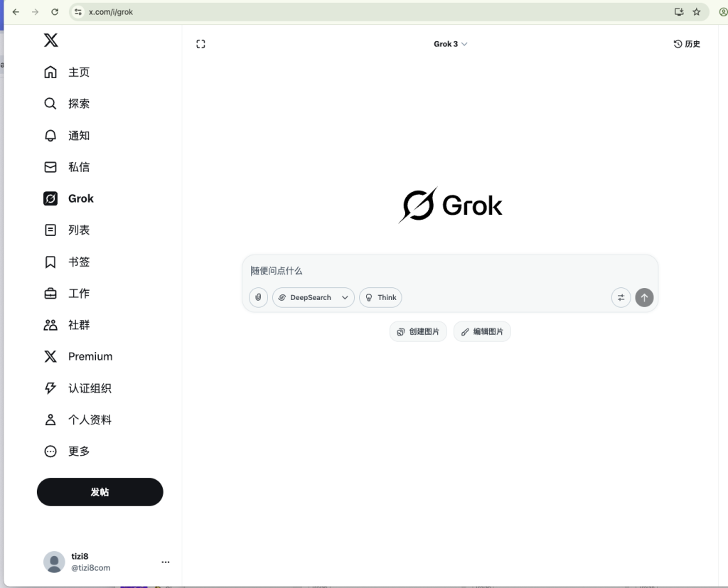The image size is (728, 588).
Task: Open the 书签 bookmark icon
Action: tap(50, 262)
